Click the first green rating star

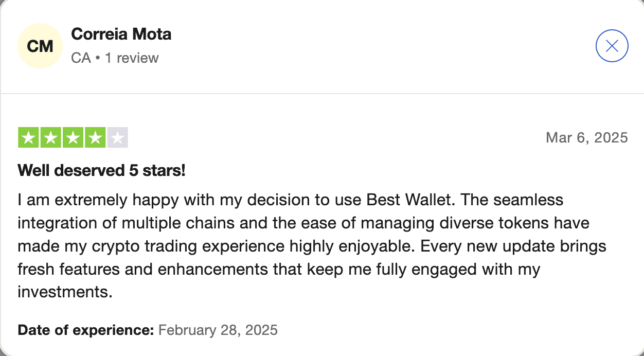(x=29, y=138)
